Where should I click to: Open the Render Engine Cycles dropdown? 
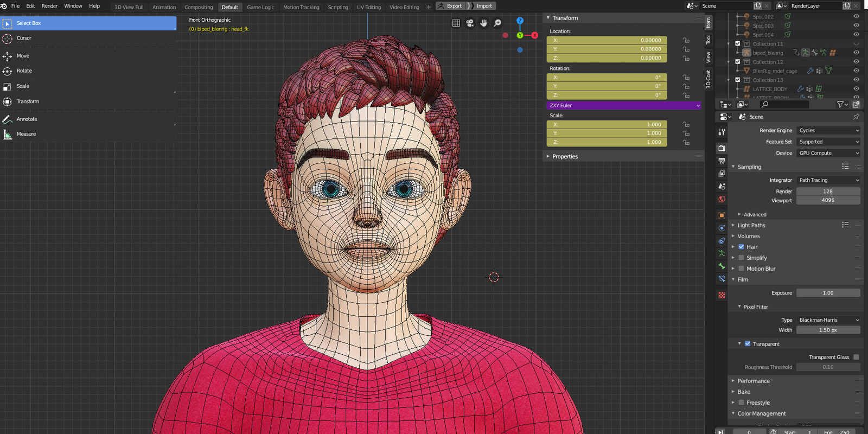828,130
